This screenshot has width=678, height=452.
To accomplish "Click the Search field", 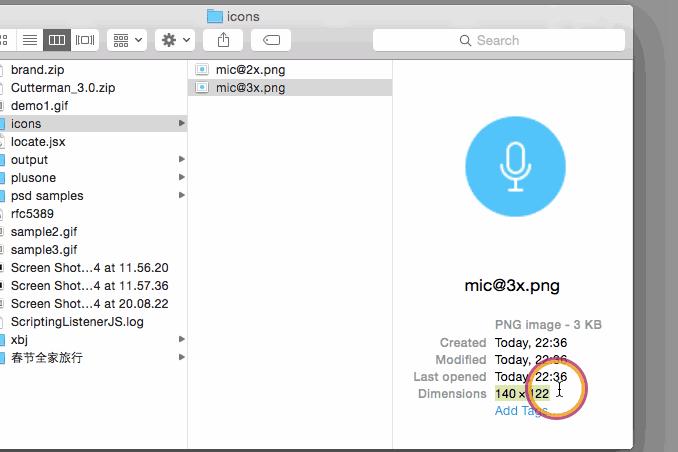I will (498, 40).
